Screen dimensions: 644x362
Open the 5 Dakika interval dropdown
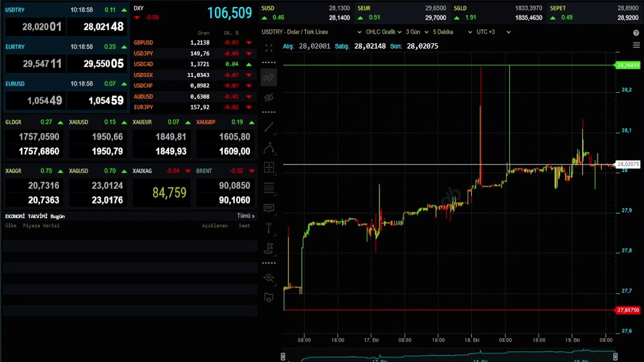tap(452, 32)
